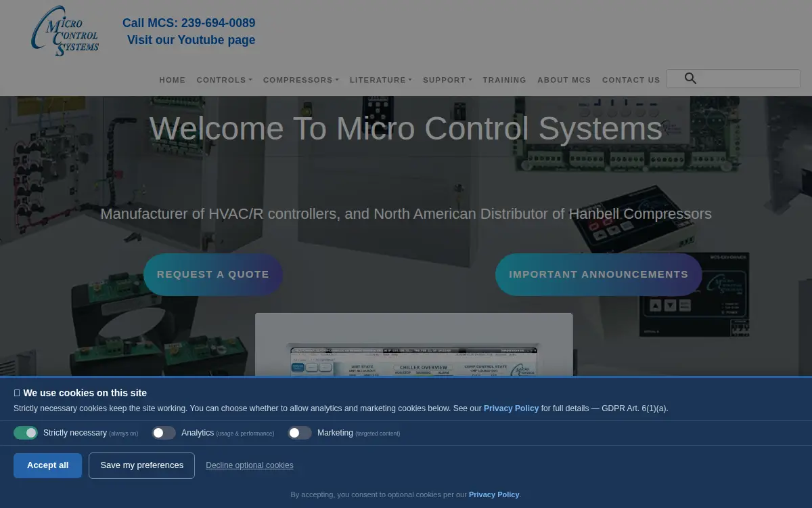The height and width of the screenshot is (508, 812).
Task: Decline optional cookies link
Action: pyautogui.click(x=250, y=465)
